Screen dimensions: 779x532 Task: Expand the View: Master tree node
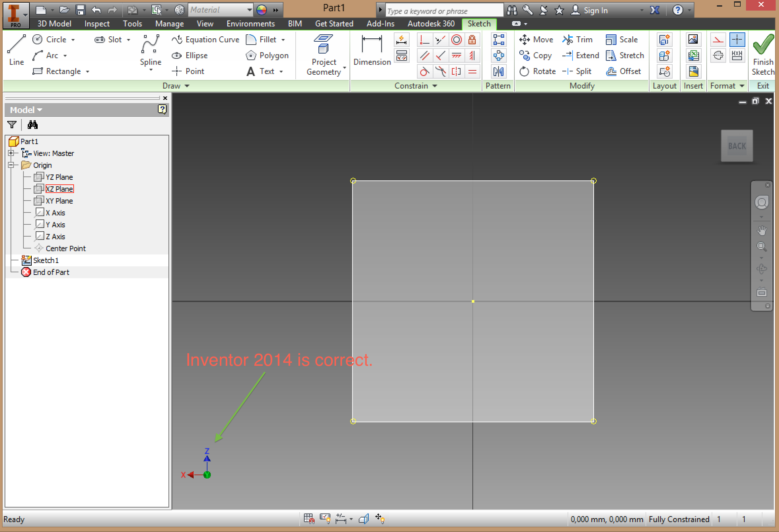11,153
